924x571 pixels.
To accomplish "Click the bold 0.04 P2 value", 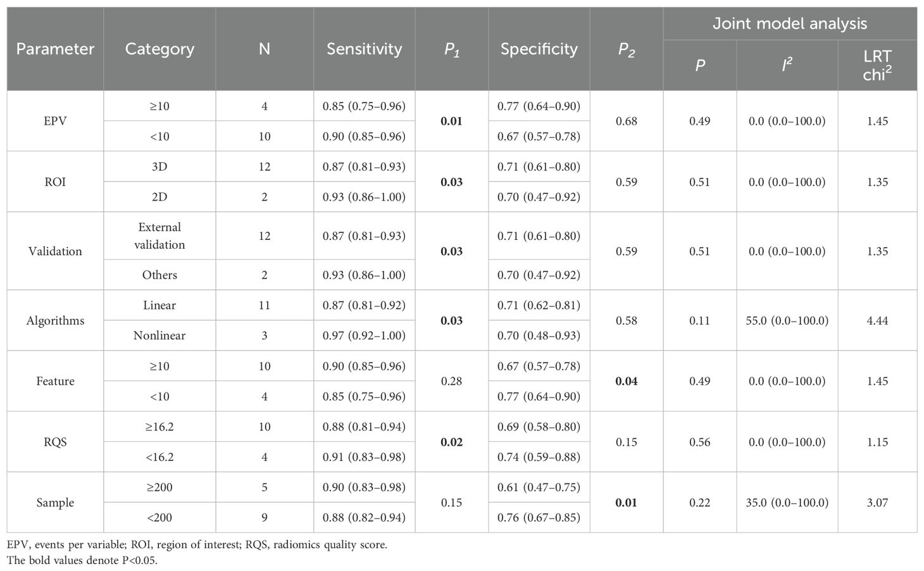I will tap(626, 381).
